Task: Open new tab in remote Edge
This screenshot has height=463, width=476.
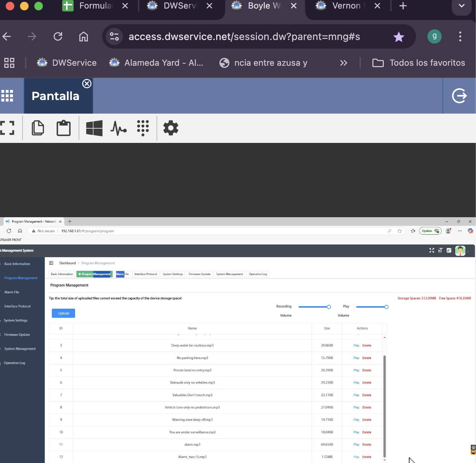Action: coord(70,221)
